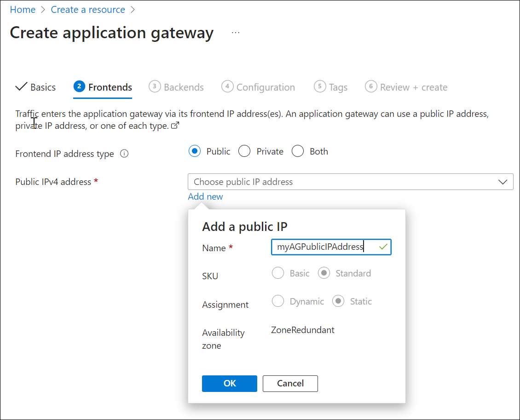Screen dimensions: 520x420
Task: Open the info tooltip for Frontend IP address type
Action: point(124,154)
